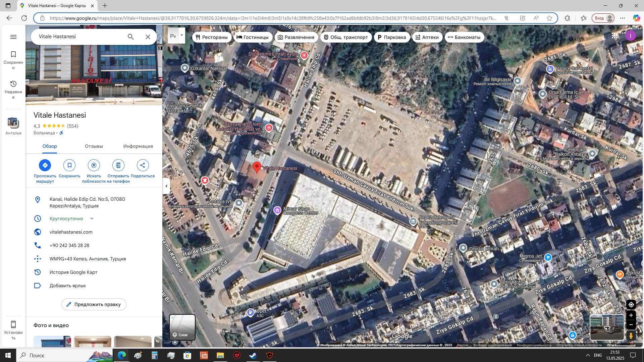
Task: Click the search magnifier icon
Action: click(x=131, y=37)
